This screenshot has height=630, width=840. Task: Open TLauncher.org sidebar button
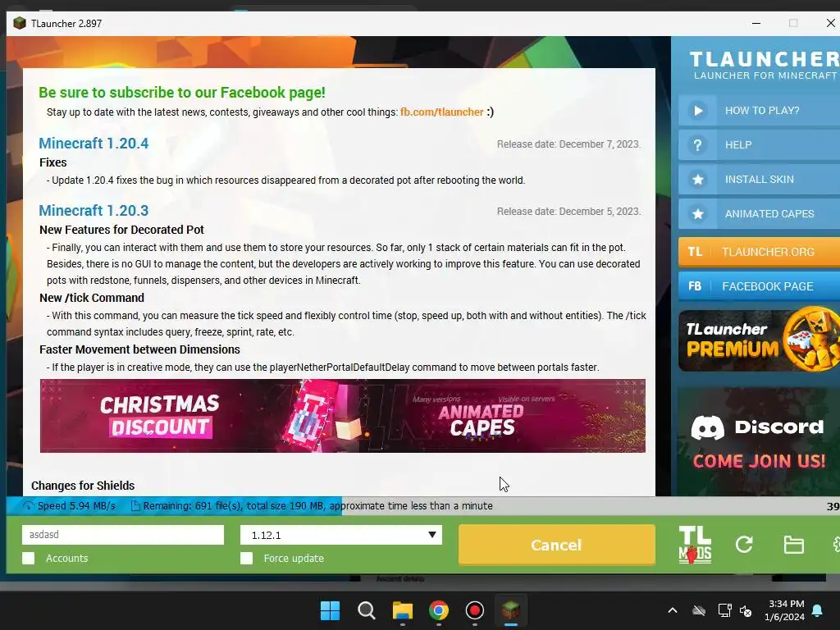[x=759, y=252]
